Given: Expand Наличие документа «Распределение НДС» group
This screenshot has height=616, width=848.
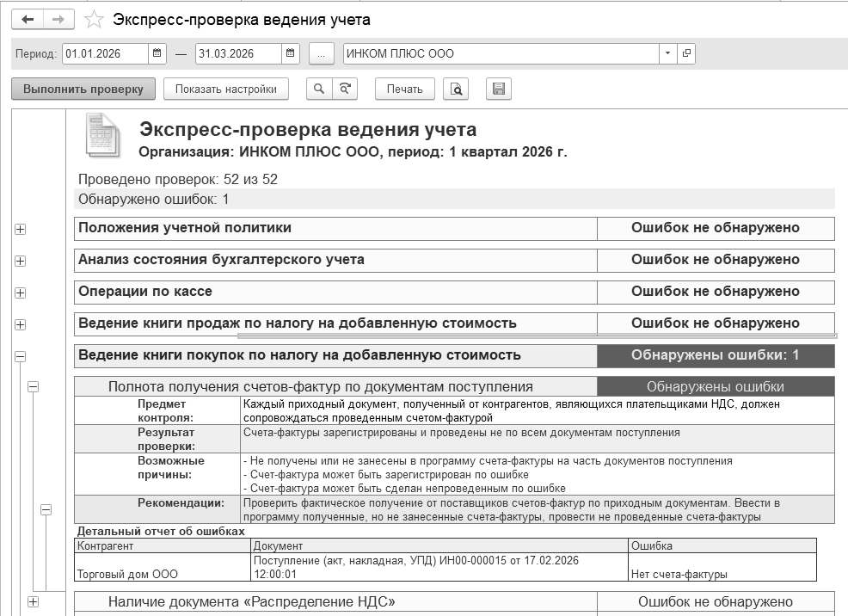Looking at the screenshot, I should [x=33, y=601].
